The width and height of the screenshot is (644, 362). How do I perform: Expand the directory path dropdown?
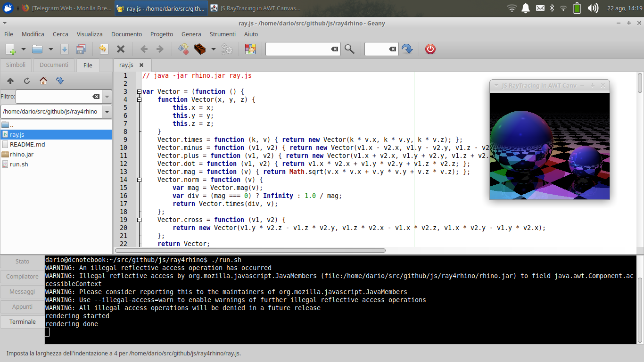[107, 112]
